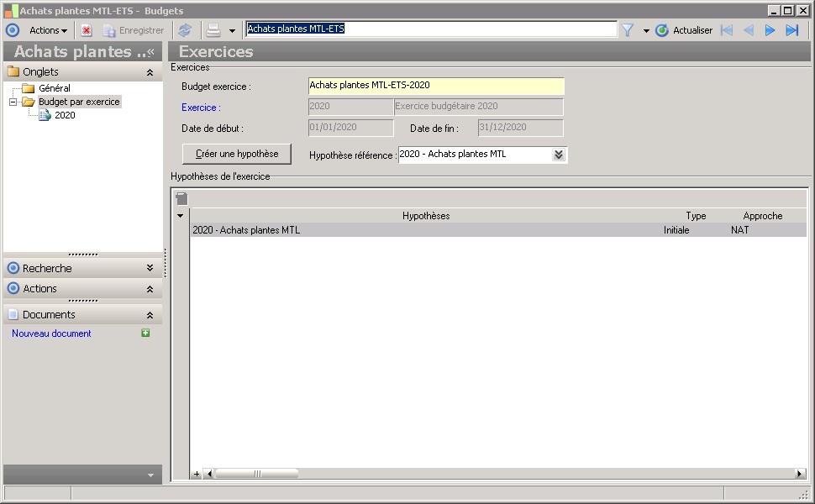The height and width of the screenshot is (504, 815).
Task: Jump to the last record
Action: click(791, 30)
